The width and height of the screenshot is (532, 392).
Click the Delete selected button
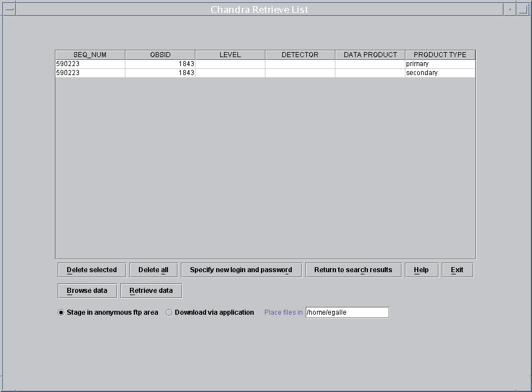click(x=92, y=270)
